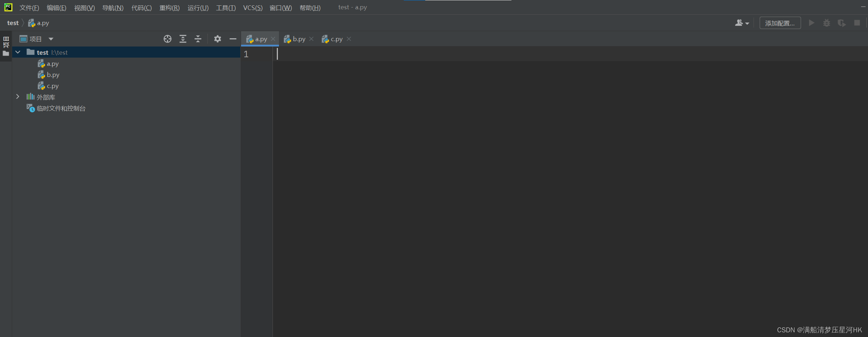Hide the project panel with minus icon

[233, 39]
